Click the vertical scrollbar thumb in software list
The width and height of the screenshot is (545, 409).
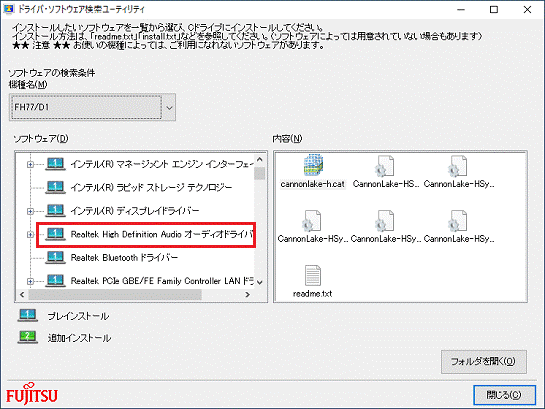(x=260, y=173)
